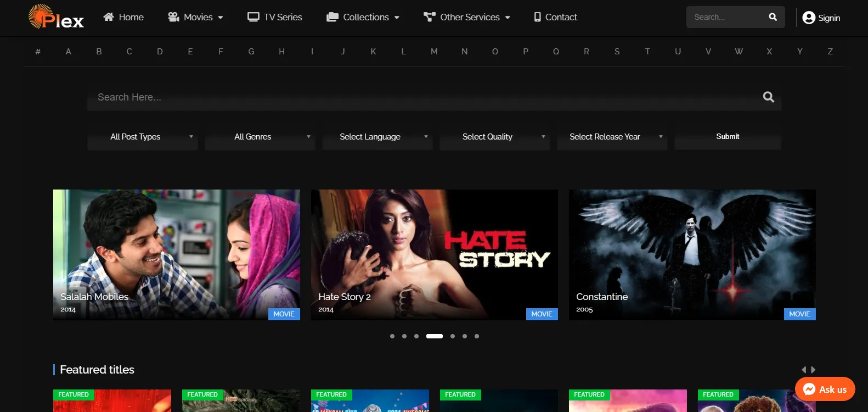Filter titles by letter P
Image resolution: width=868 pixels, height=412 pixels.
pos(526,52)
